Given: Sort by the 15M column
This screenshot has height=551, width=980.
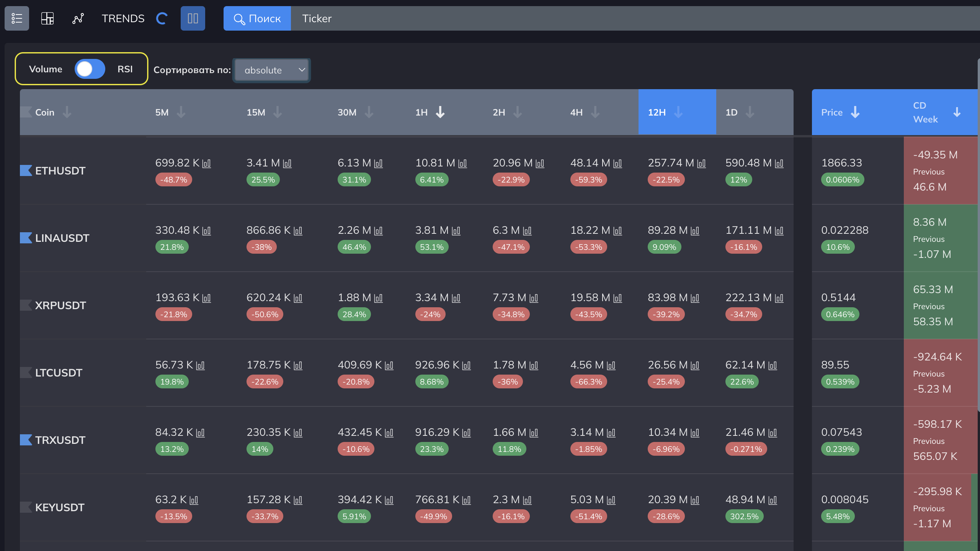Looking at the screenshot, I should pyautogui.click(x=278, y=112).
